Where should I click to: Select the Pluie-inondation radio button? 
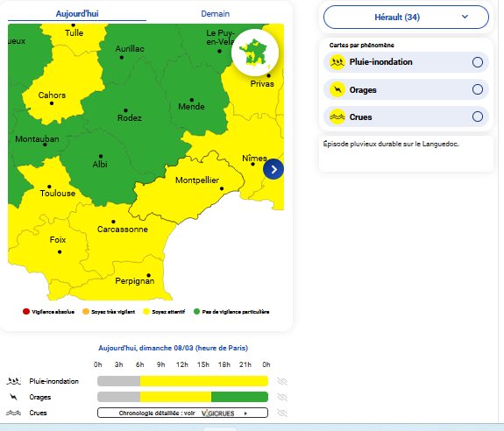[478, 62]
